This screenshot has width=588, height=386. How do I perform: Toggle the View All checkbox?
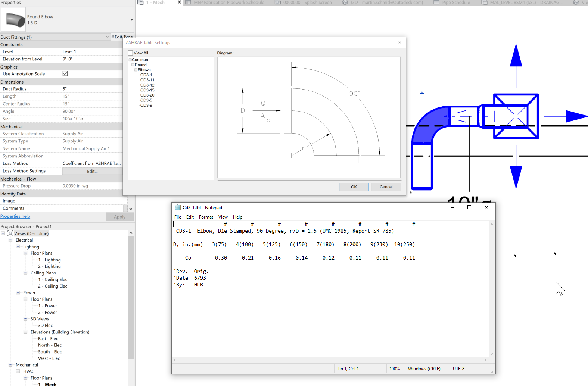(x=130, y=53)
